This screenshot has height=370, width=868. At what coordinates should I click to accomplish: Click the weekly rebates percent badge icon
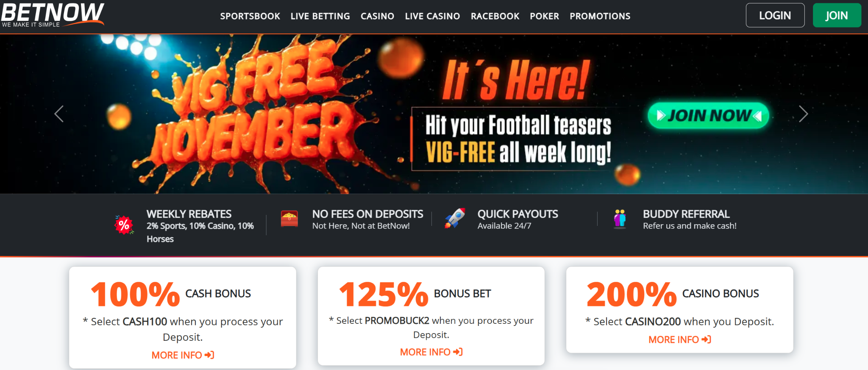[x=124, y=225]
